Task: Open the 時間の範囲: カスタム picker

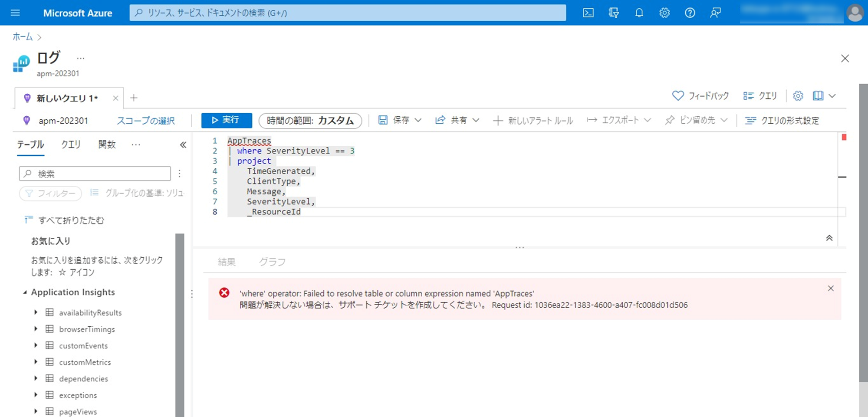Action: pyautogui.click(x=310, y=121)
